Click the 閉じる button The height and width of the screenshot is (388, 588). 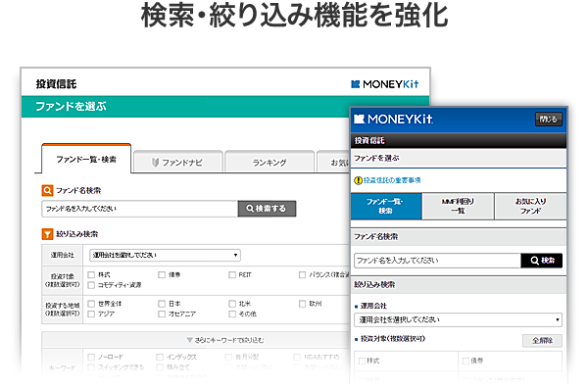(548, 120)
